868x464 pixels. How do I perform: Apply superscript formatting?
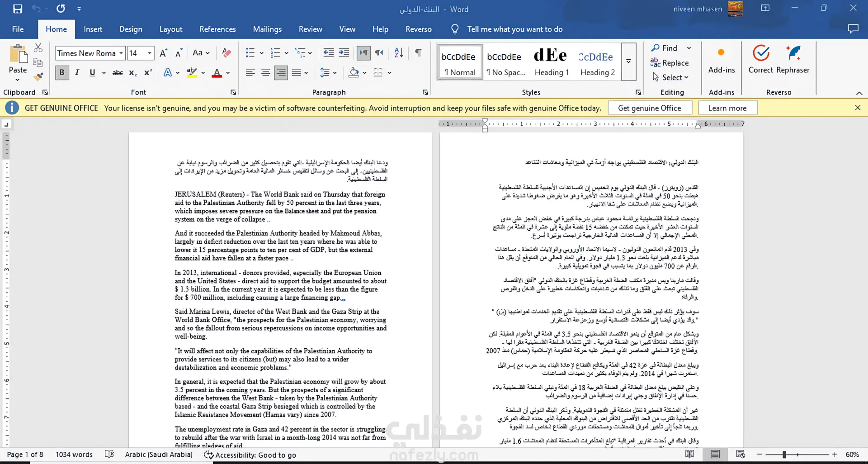click(148, 72)
